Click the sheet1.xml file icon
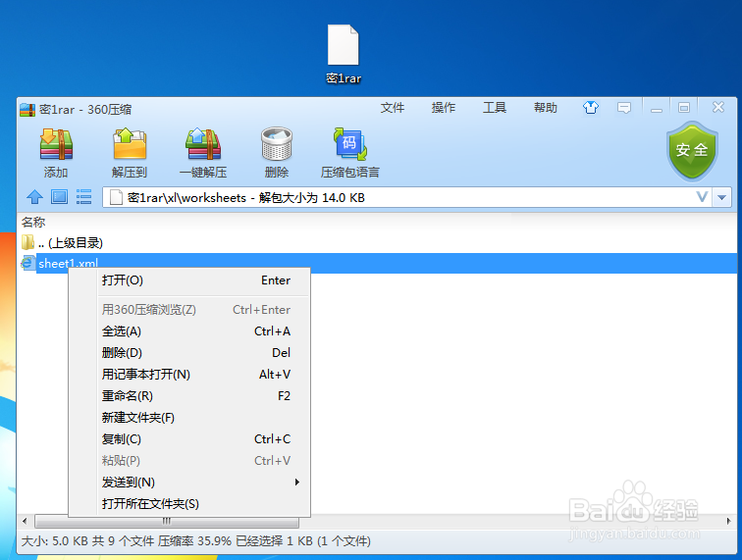The height and width of the screenshot is (560, 742). (x=28, y=263)
